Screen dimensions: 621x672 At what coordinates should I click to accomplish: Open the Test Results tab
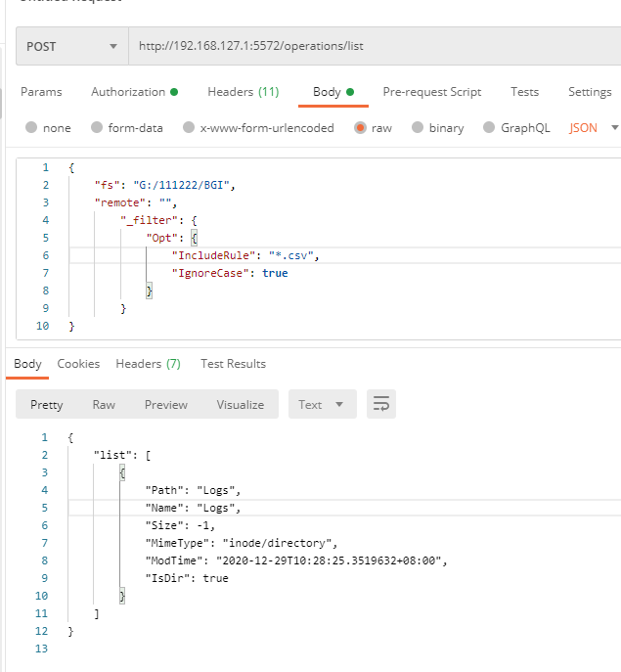coord(233,364)
